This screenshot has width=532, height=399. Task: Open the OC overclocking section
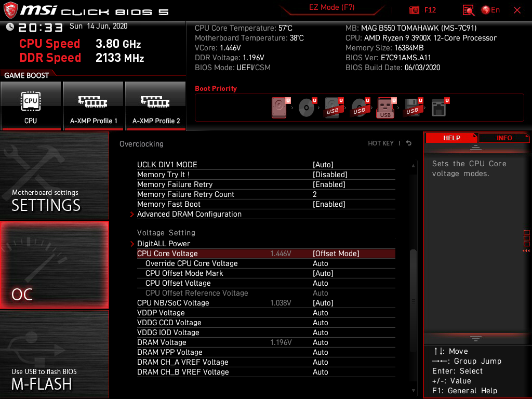(x=54, y=265)
